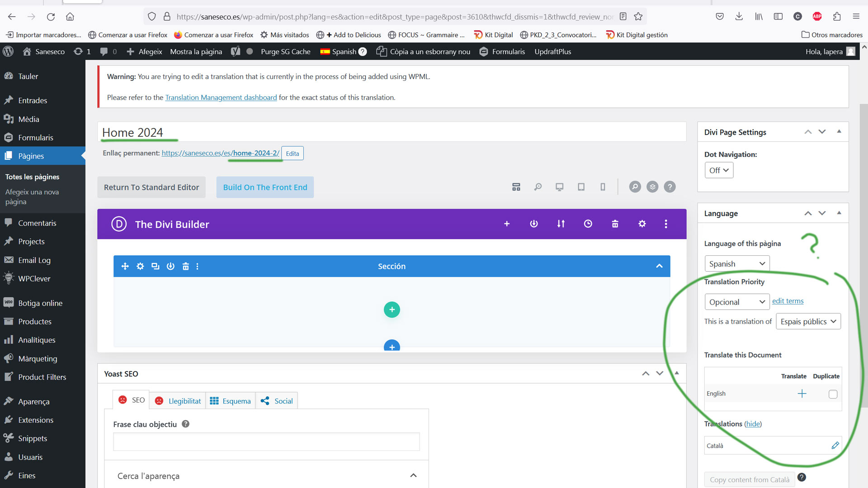Screen dimensions: 868x488
Task: Switch to wireframe view icon
Action: (516, 187)
